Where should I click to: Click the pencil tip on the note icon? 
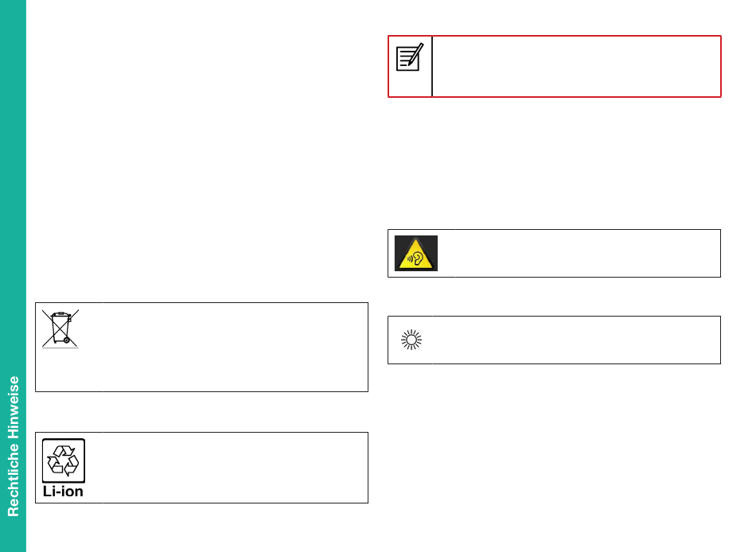[409, 64]
